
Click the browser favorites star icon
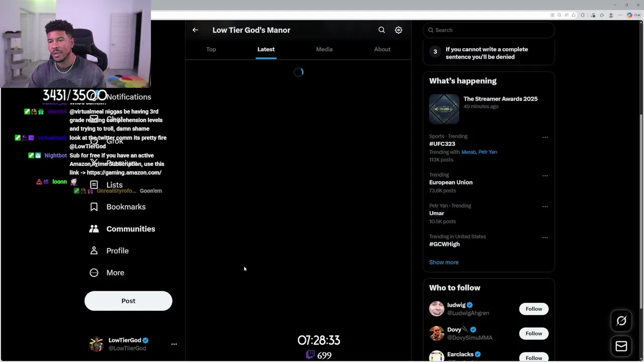tap(574, 15)
